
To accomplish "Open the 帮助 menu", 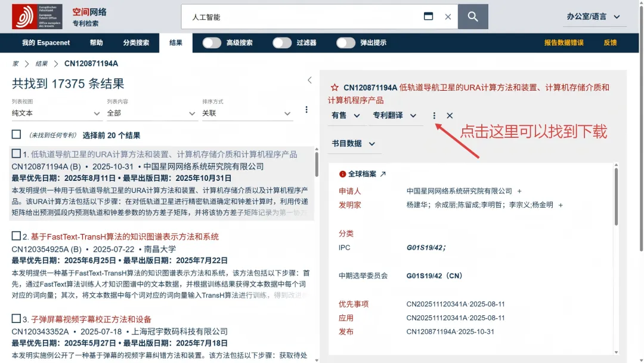I will (96, 43).
